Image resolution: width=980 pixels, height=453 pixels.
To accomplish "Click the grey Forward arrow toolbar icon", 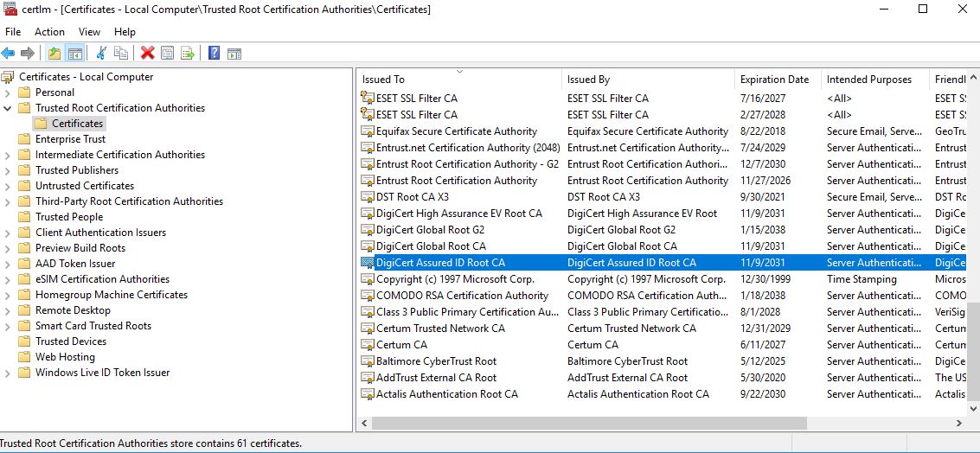I will click(28, 54).
